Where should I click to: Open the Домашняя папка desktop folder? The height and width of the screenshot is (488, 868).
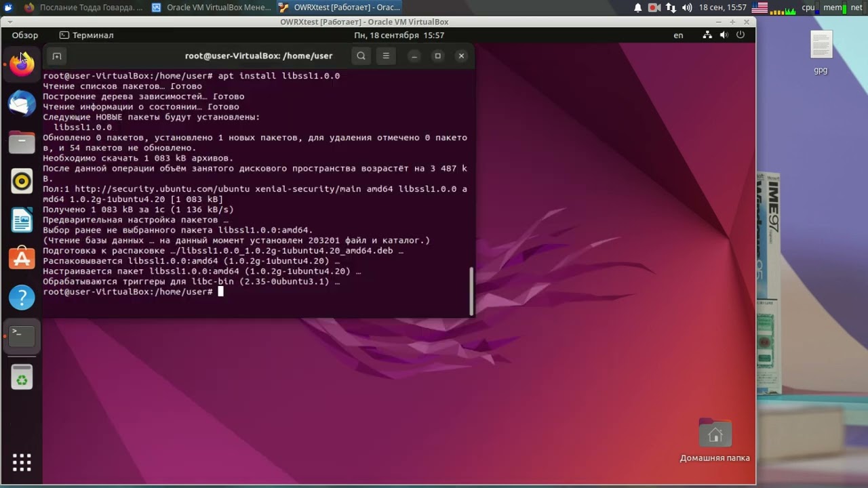coord(715,441)
